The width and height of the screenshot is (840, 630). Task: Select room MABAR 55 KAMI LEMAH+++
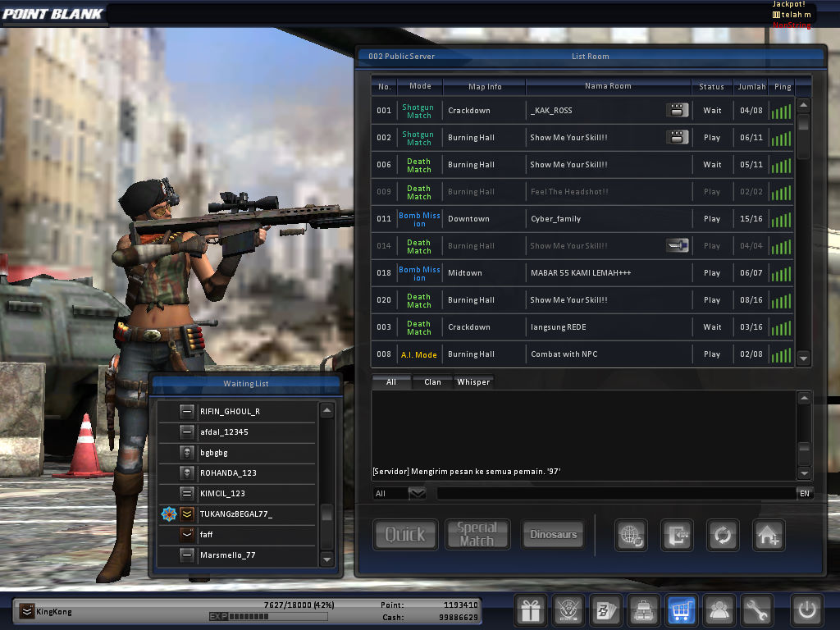coord(582,272)
